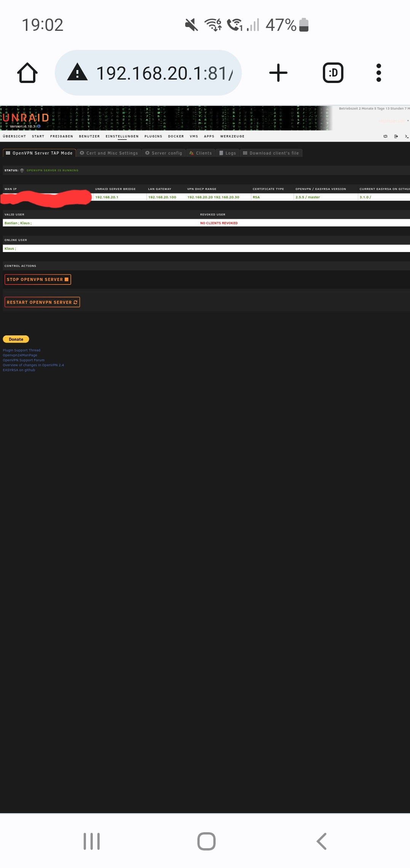Click Restart OpenVPN Server button
The width and height of the screenshot is (410, 868).
(x=42, y=302)
